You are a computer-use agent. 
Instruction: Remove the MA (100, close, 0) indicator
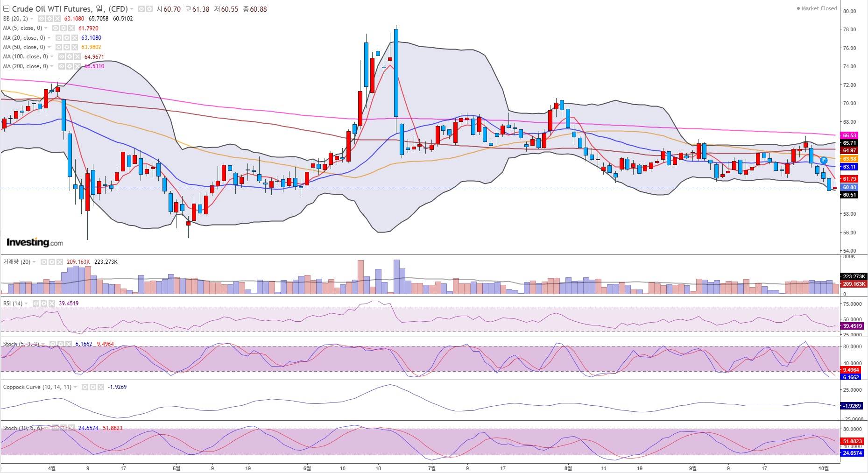click(78, 56)
